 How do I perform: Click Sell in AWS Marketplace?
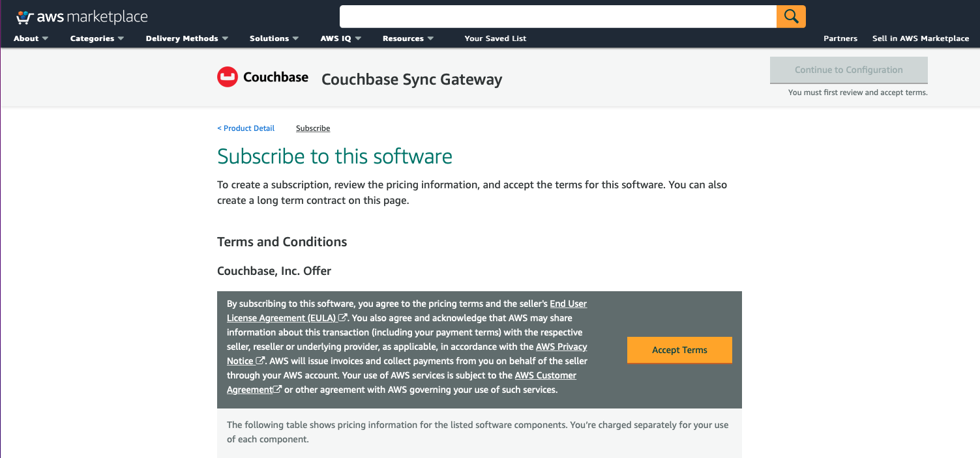click(x=920, y=38)
